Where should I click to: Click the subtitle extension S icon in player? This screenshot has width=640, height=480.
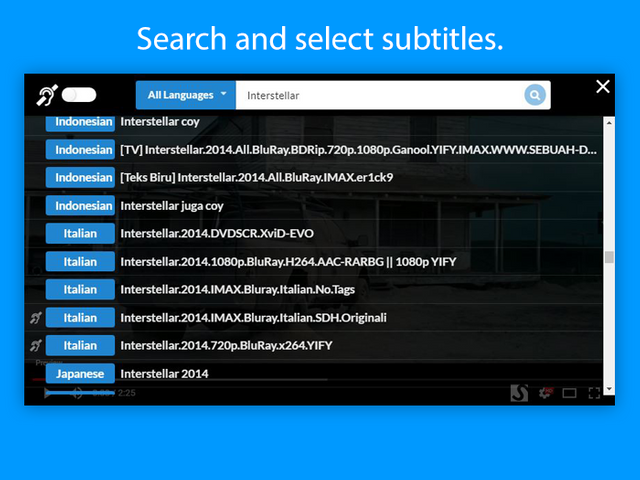pos(519,393)
